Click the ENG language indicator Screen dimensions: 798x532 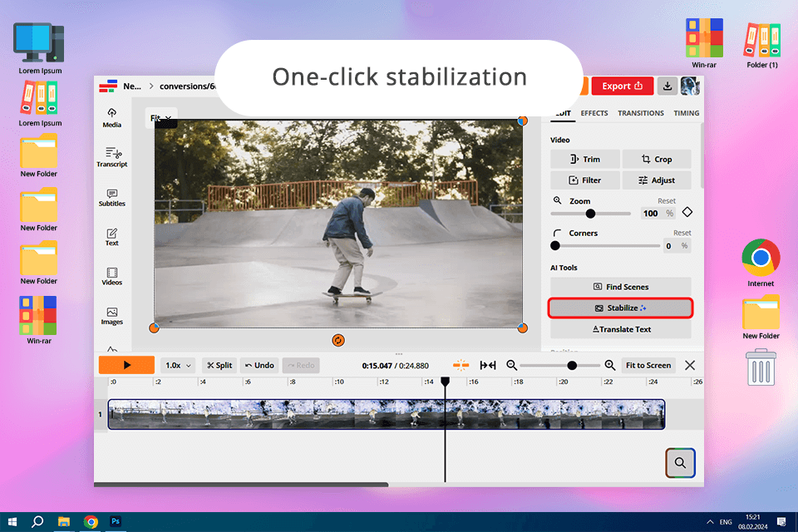726,522
